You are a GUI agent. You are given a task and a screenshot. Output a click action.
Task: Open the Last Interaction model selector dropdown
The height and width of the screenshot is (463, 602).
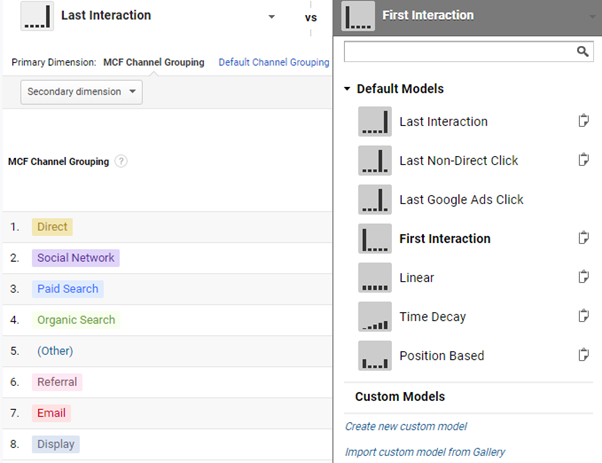click(270, 17)
